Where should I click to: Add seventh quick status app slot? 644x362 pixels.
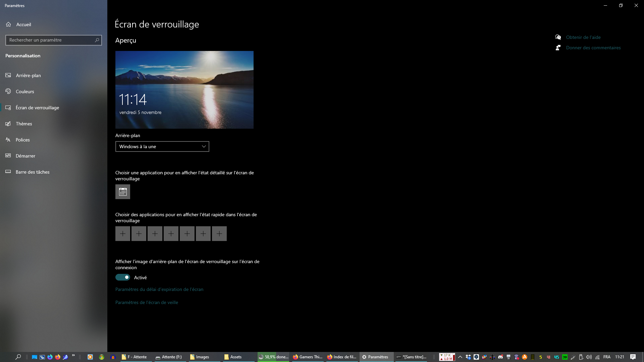(x=219, y=234)
